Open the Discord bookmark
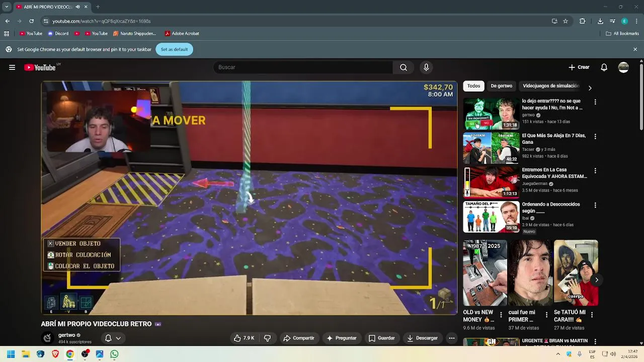Screen dimensions: 644x362 (58, 34)
